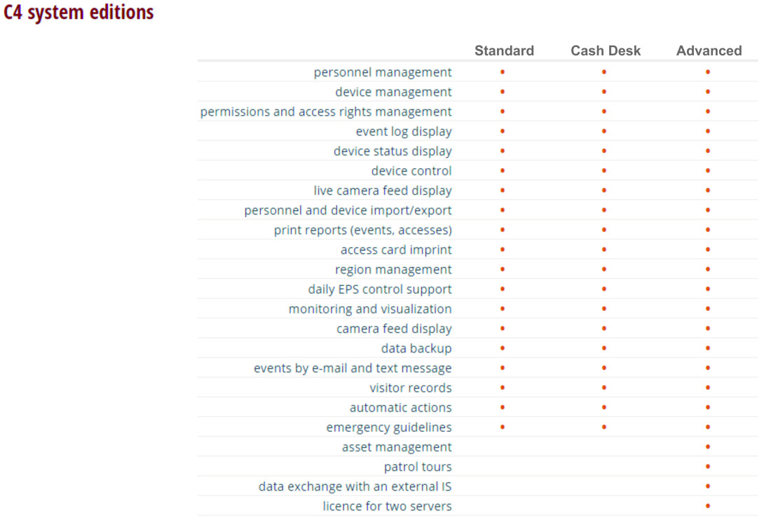Select the Advanced column header
The width and height of the screenshot is (771, 532).
(x=709, y=50)
